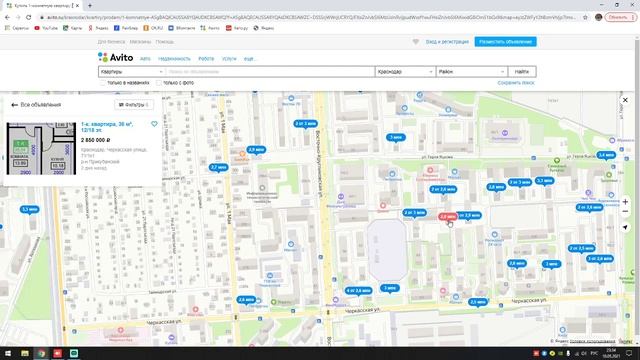Return to Все объявления list
Screen dimensions: 640x360
click(36, 105)
